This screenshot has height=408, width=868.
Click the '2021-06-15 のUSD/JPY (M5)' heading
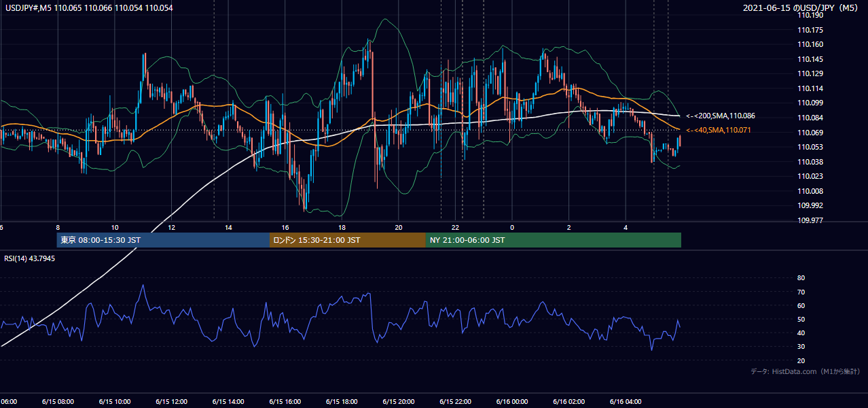tap(802, 8)
